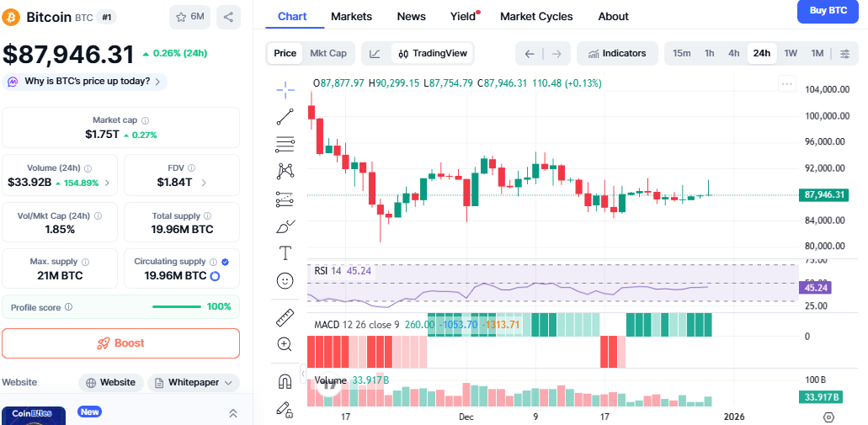Screen dimensions: 868x425
Task: Expand the collapsed bottom panel chevron
Action: 233,413
